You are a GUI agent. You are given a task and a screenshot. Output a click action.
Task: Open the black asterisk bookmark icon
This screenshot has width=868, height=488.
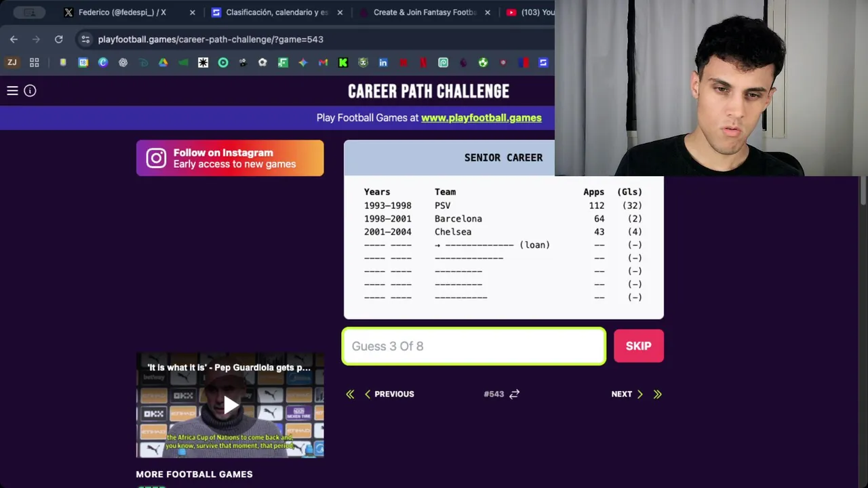[203, 62]
